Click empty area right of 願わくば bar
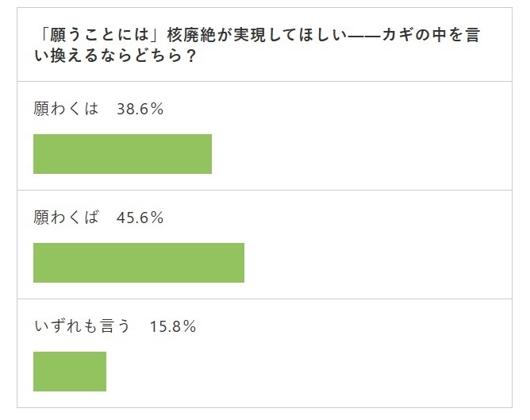This screenshot has width=530, height=420. point(378,263)
